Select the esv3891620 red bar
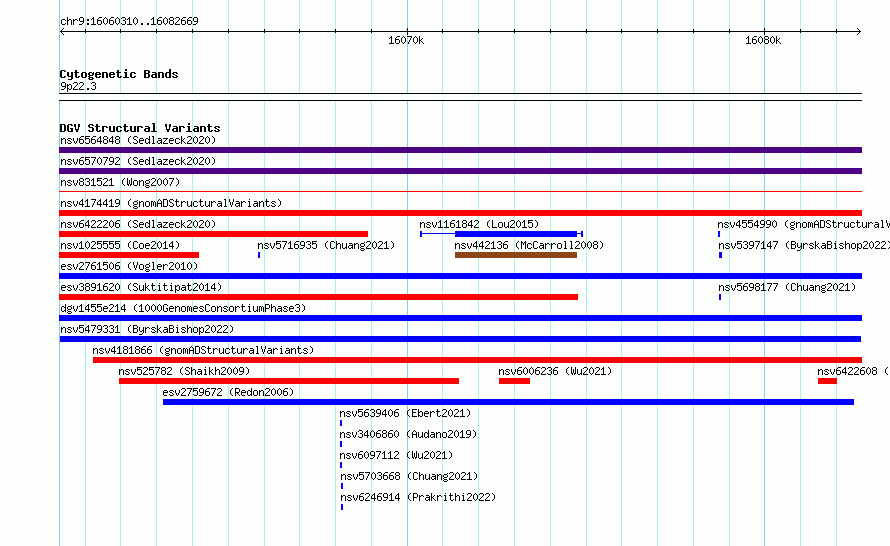 pyautogui.click(x=318, y=297)
